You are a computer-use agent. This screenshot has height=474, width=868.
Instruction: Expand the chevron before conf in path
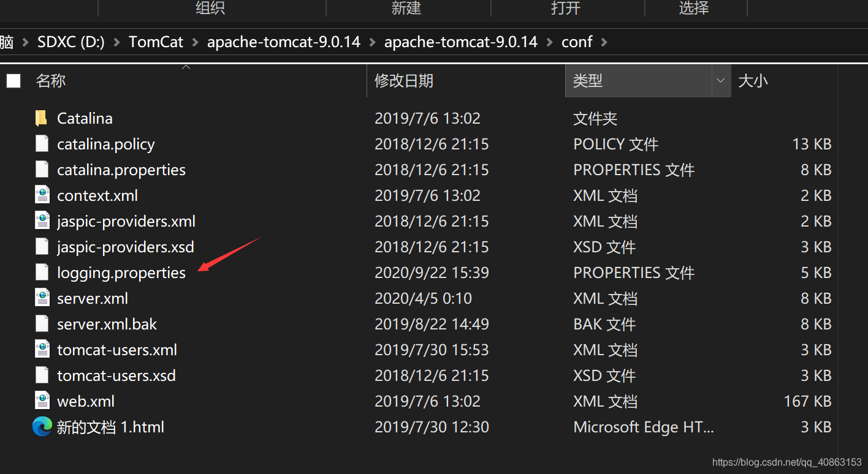[549, 42]
